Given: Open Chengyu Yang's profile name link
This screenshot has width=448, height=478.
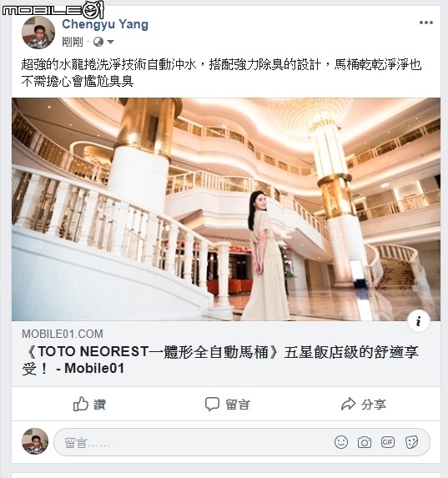Looking at the screenshot, I should click(105, 24).
